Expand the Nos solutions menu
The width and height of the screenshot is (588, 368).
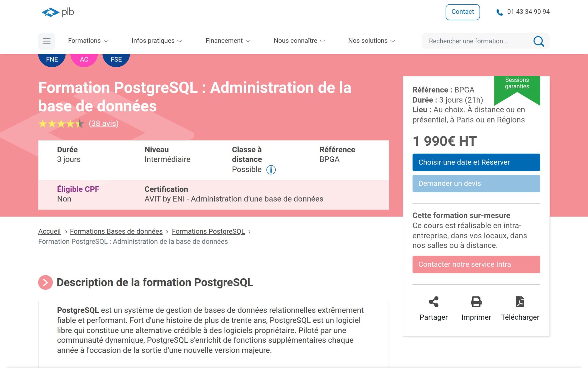[372, 41]
